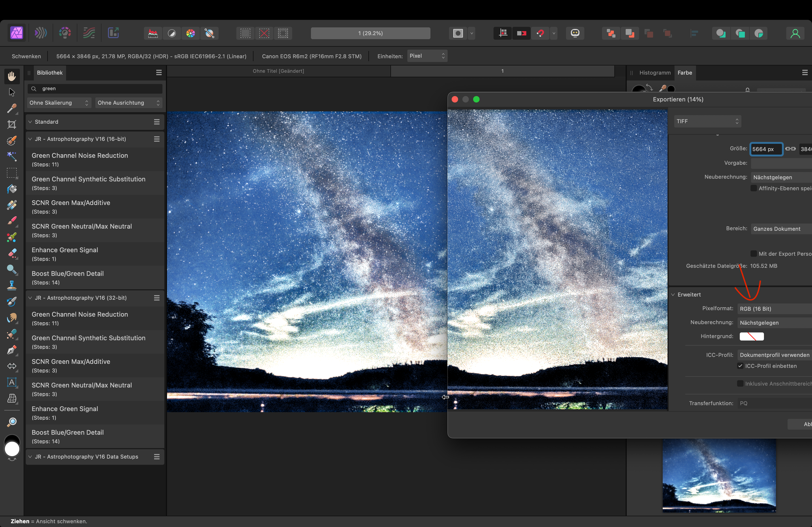Click the Invert Selection toolbar icon
The height and width of the screenshot is (527, 812).
point(283,33)
